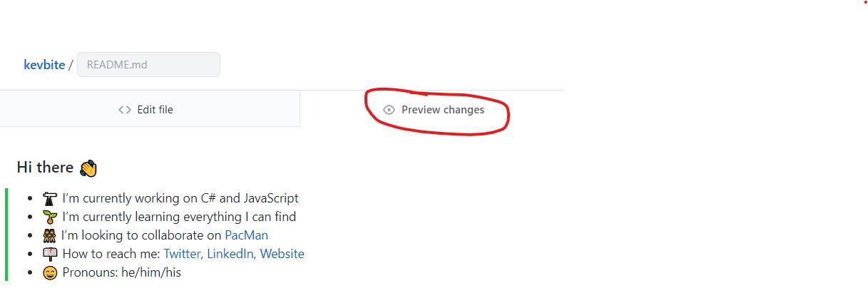
Task: Click the telescope emoji on first bullet
Action: pos(50,198)
